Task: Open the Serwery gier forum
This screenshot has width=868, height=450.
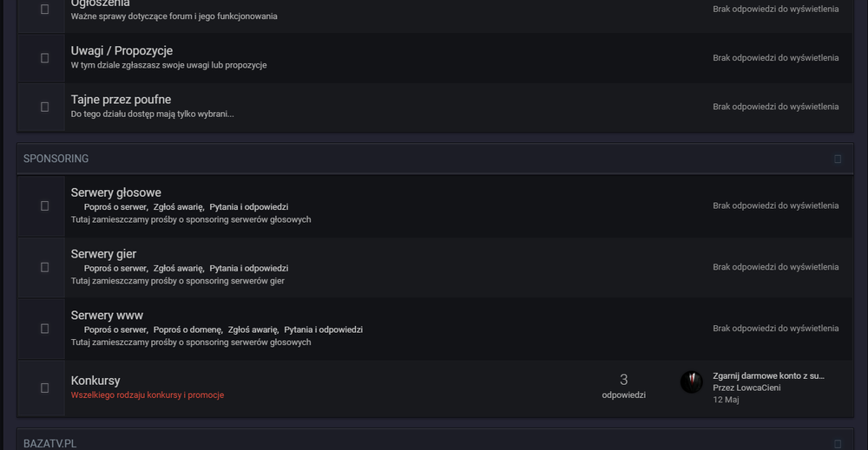Action: coord(103,254)
